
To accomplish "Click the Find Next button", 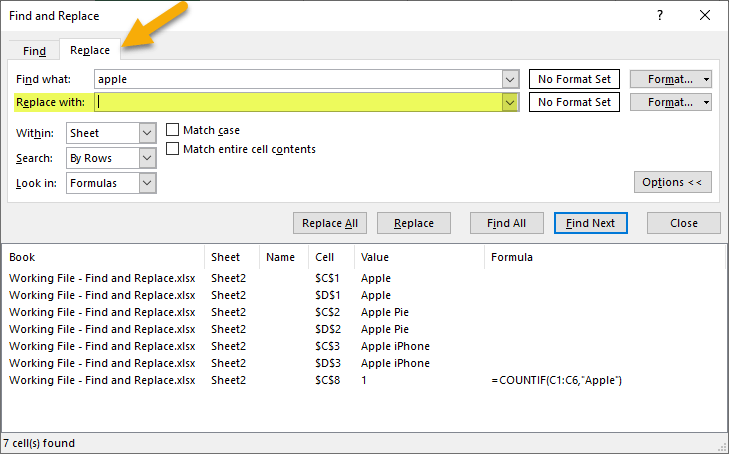I will tap(590, 223).
